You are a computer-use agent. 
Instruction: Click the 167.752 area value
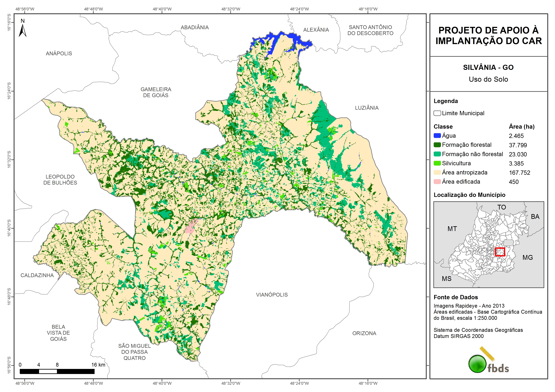(519, 173)
